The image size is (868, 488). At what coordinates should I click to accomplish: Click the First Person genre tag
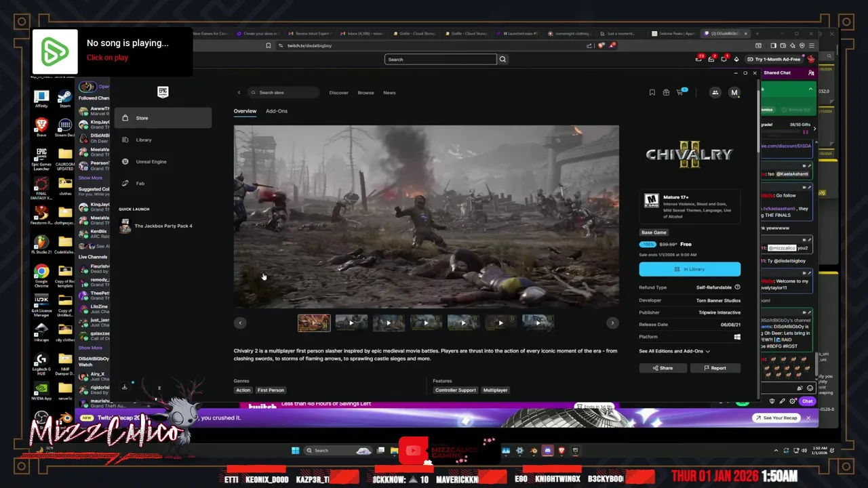click(271, 390)
